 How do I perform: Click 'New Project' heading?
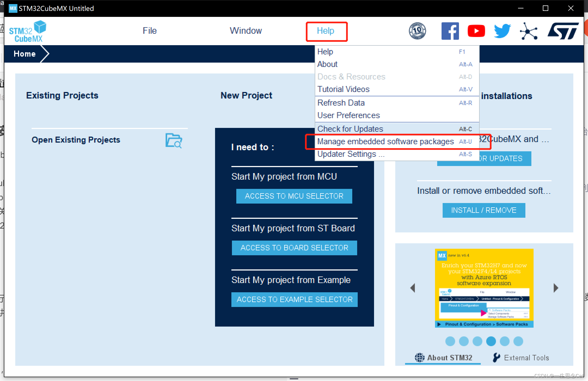[x=246, y=96]
